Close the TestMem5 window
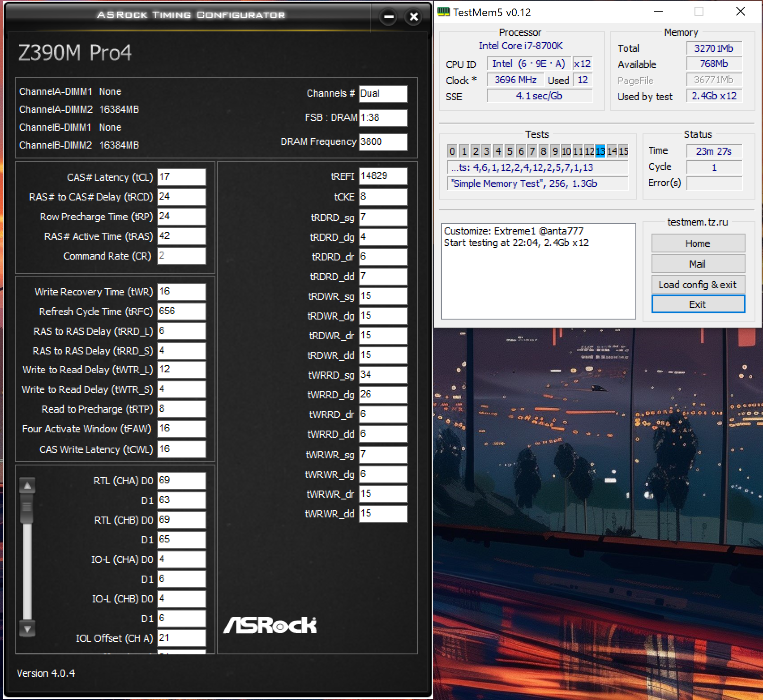This screenshot has height=700, width=763. [x=741, y=12]
